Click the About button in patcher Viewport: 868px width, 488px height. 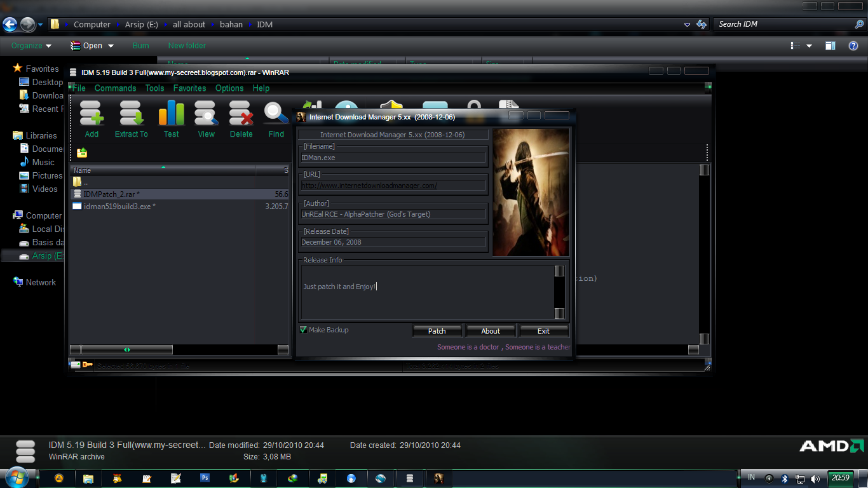[490, 330]
